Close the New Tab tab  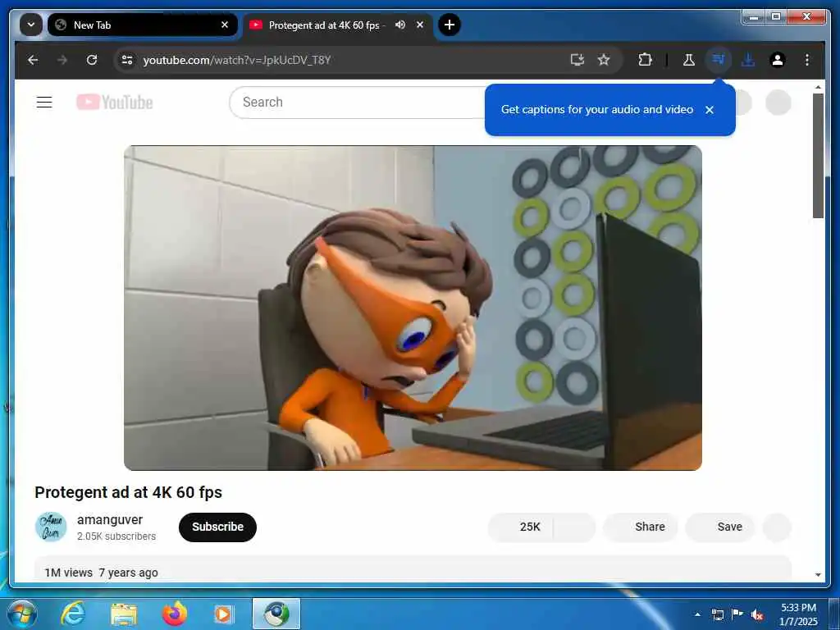225,25
